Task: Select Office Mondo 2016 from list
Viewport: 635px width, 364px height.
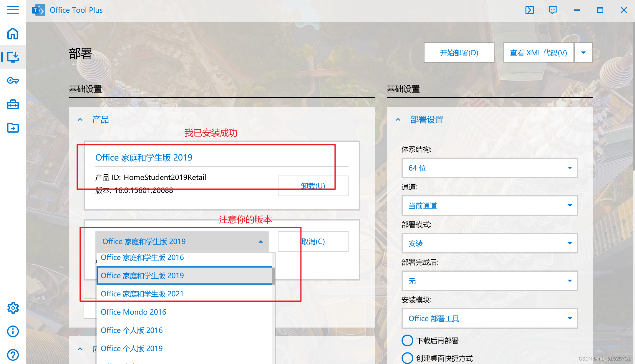Action: pyautogui.click(x=185, y=312)
